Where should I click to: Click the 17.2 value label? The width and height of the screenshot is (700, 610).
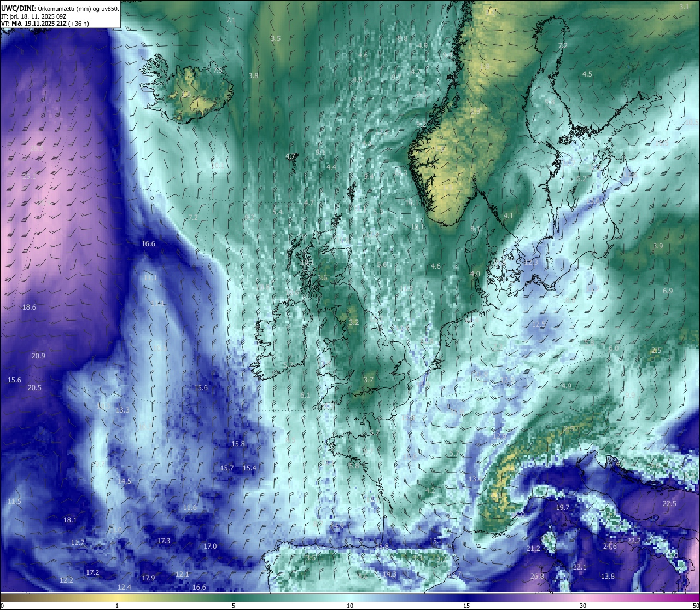tap(92, 572)
